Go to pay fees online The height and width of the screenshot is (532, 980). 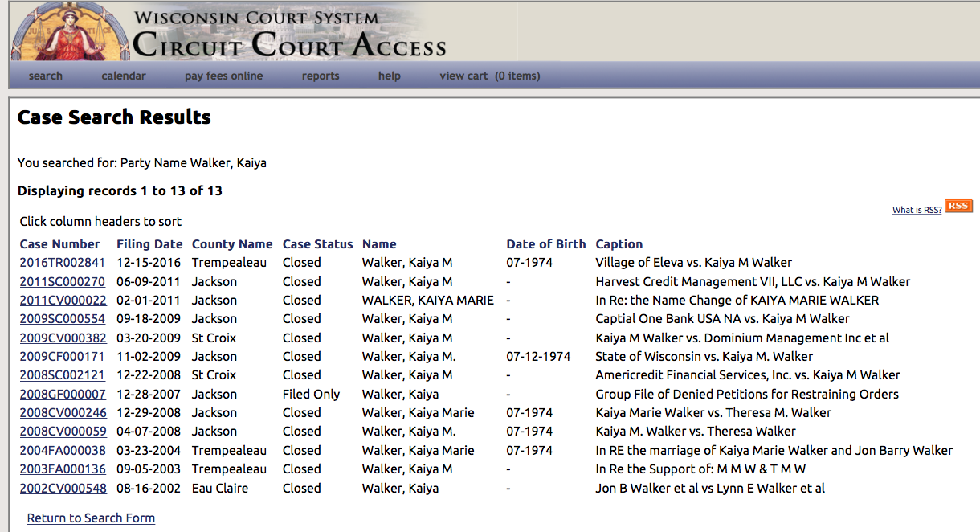pyautogui.click(x=223, y=76)
